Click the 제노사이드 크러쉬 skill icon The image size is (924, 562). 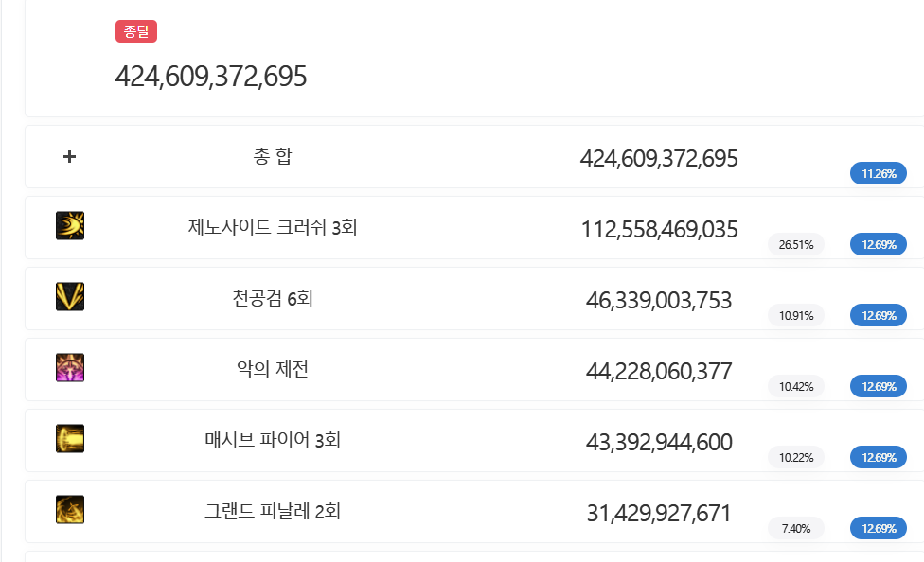70,226
